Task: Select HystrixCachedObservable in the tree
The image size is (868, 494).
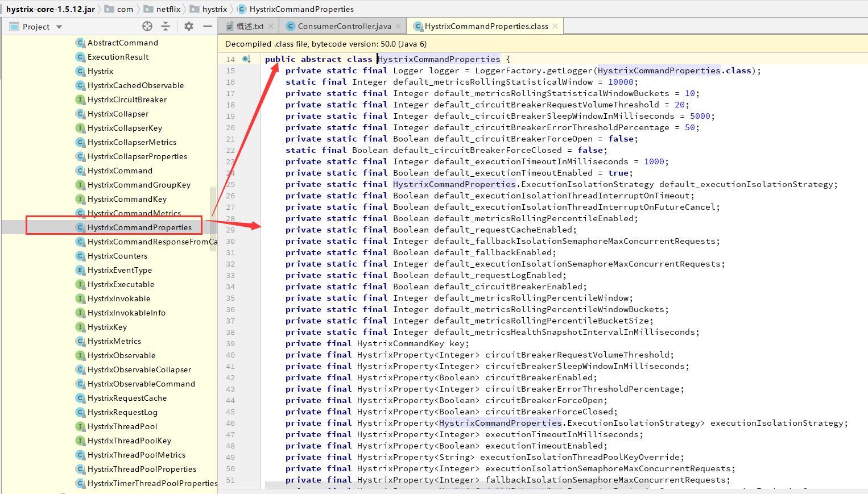Action: point(135,85)
